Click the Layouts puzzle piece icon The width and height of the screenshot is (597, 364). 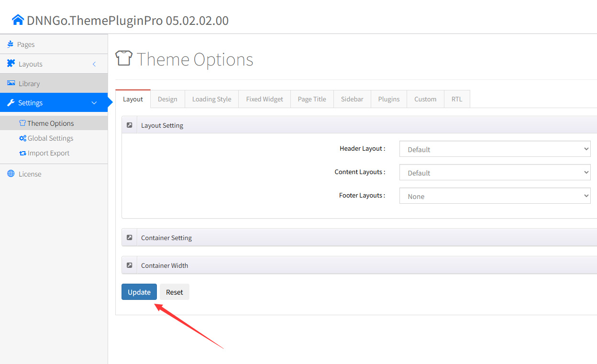point(11,64)
